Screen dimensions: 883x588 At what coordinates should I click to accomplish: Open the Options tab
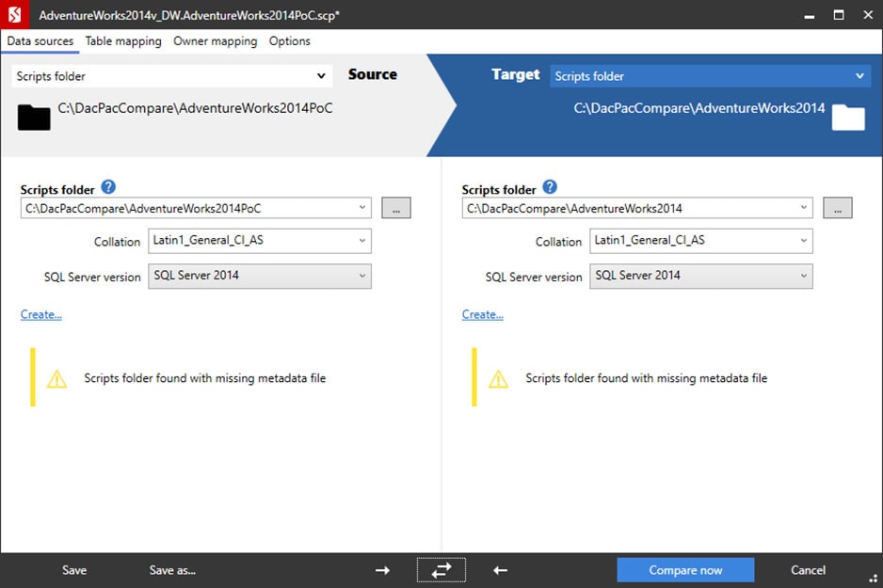click(x=289, y=41)
